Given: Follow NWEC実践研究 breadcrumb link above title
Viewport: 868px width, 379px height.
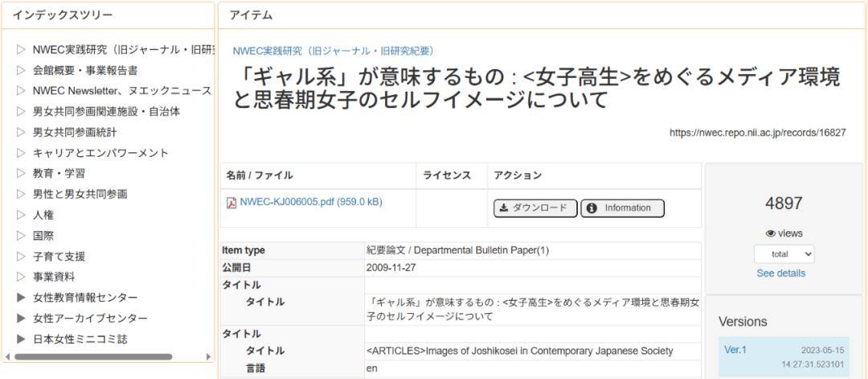Looking at the screenshot, I should [x=333, y=50].
